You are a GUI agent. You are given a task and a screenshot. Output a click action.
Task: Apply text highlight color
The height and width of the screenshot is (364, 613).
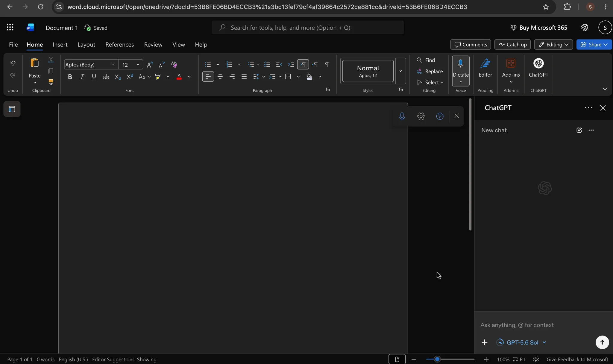point(158,77)
